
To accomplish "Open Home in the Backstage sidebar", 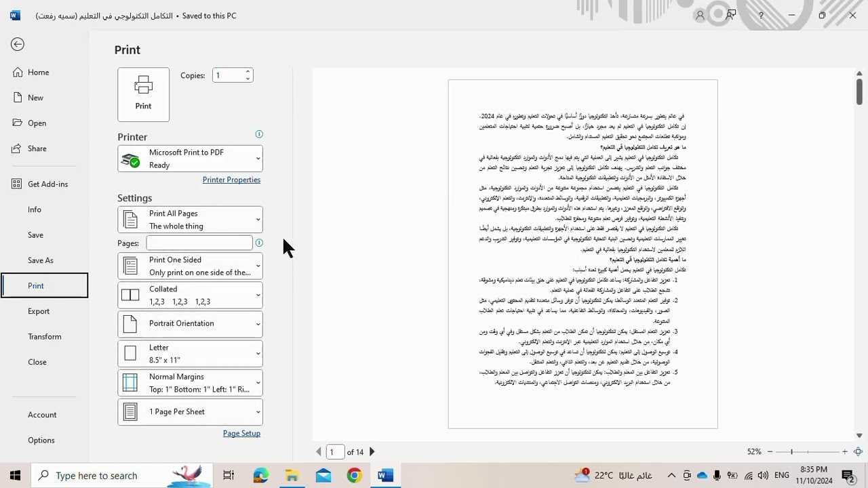I will tap(38, 73).
